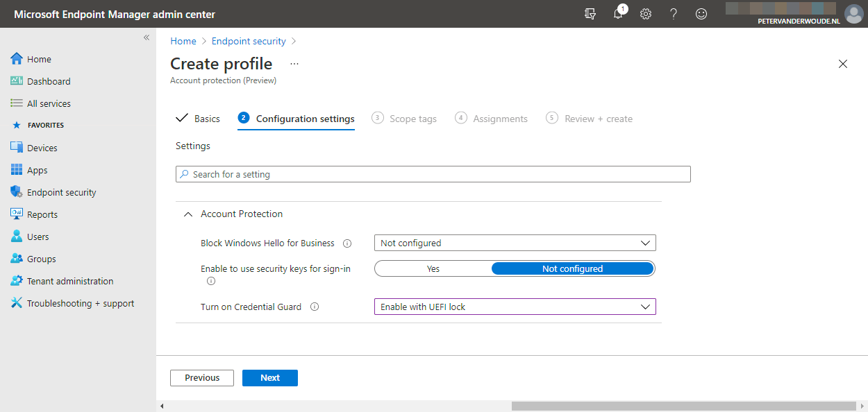Viewport: 868px width, 412px height.
Task: Open the Block Windows Hello for Business dropdown
Action: pos(515,243)
